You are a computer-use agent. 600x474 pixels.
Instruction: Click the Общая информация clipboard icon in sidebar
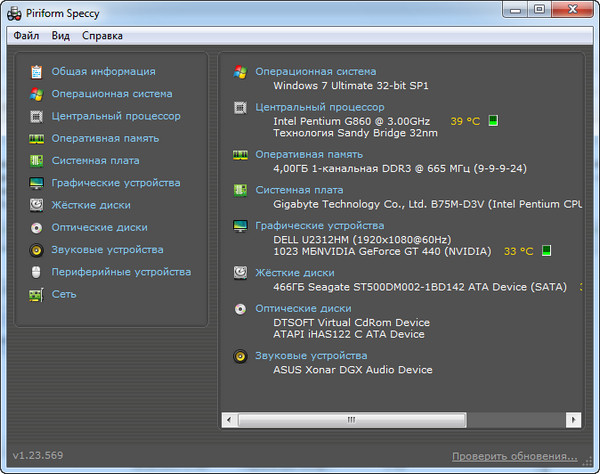coord(36,72)
